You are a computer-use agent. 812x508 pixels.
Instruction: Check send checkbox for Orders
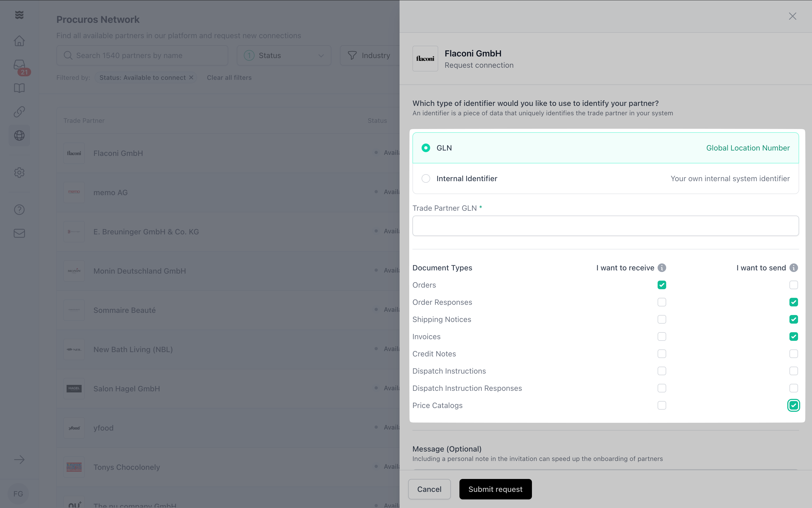click(x=793, y=285)
